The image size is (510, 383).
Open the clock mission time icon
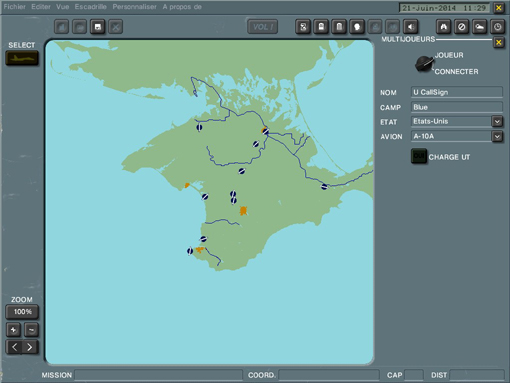tap(497, 27)
